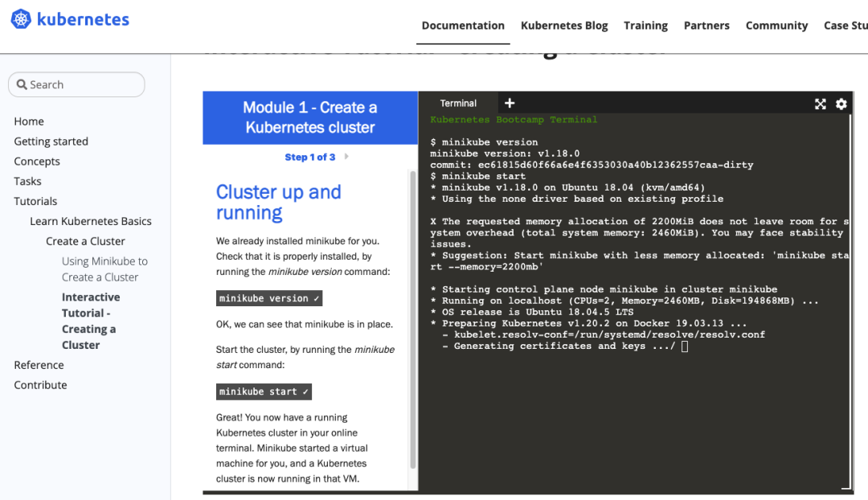868x500 pixels.
Task: Open the Documentation menu
Action: (463, 25)
